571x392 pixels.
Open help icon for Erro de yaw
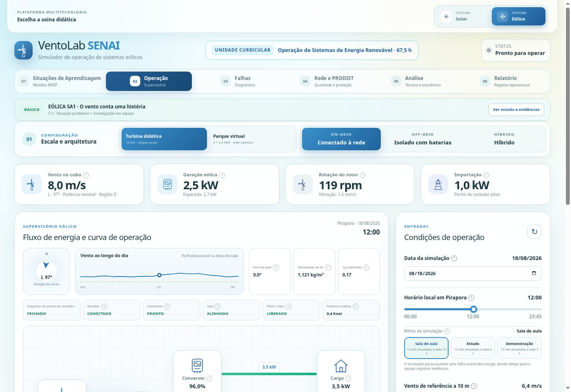point(276,268)
